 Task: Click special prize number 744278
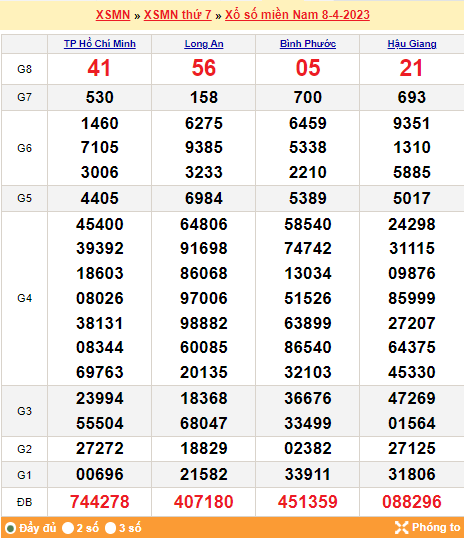(x=100, y=501)
